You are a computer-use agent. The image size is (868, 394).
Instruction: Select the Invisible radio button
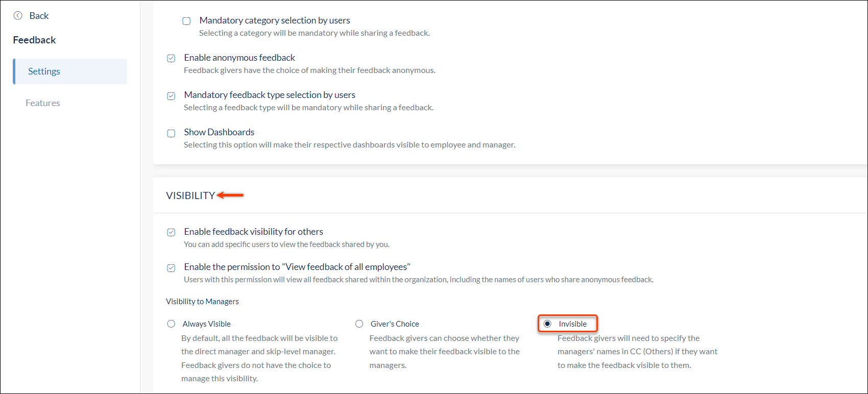tap(547, 324)
